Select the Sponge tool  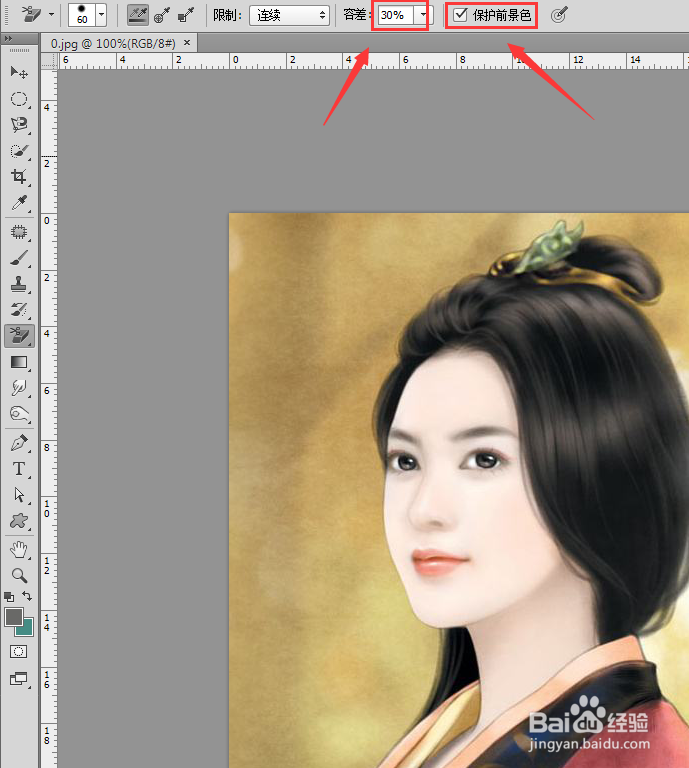click(19, 414)
